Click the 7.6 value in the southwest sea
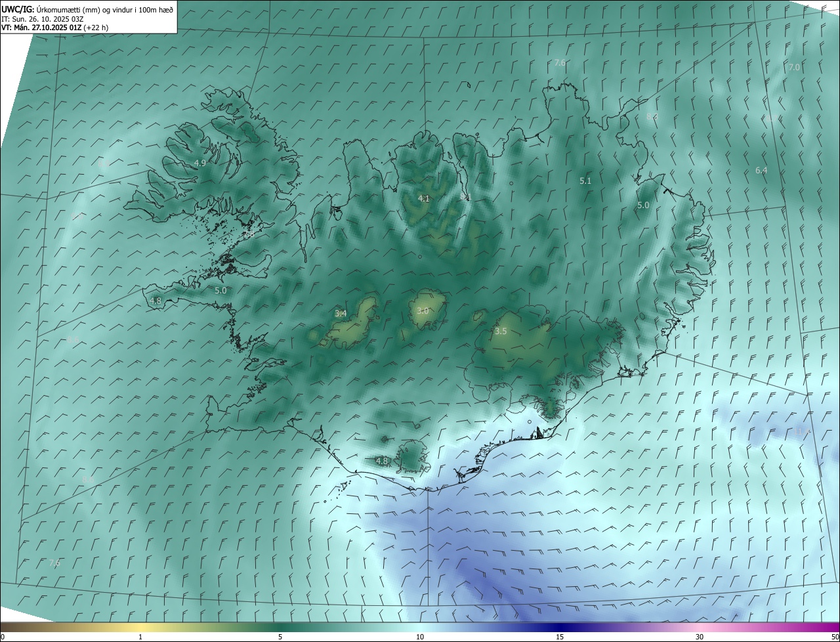This screenshot has width=840, height=642. [x=55, y=563]
